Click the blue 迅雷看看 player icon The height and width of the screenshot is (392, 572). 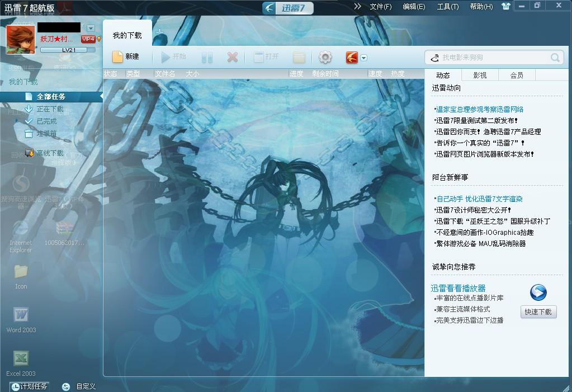(538, 292)
